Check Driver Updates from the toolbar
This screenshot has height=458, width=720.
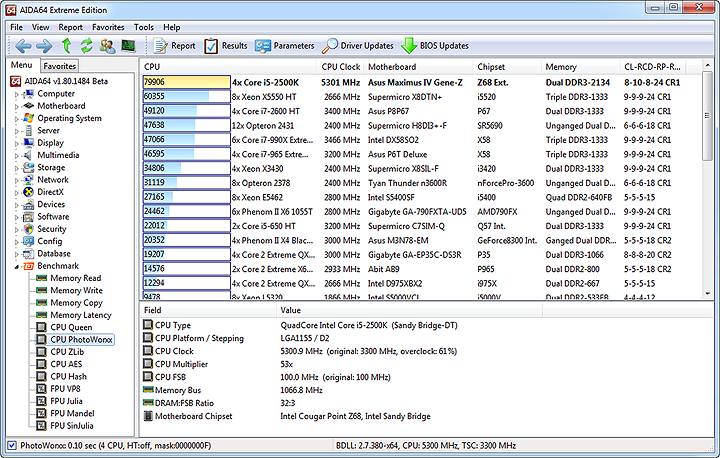tap(358, 46)
